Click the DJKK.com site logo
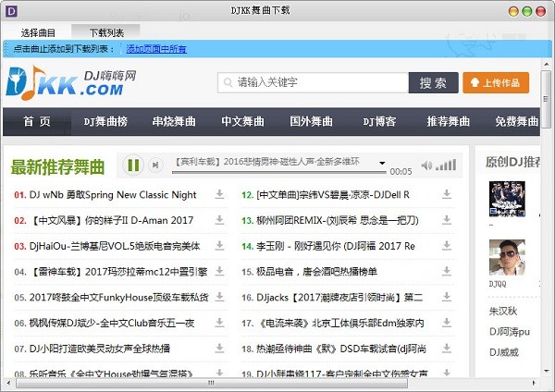 click(x=71, y=83)
